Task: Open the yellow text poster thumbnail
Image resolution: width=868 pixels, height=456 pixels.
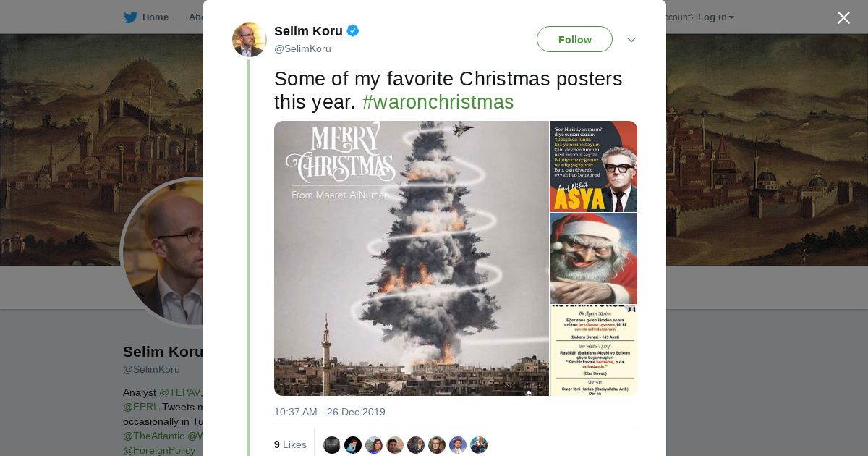Action: [593, 350]
